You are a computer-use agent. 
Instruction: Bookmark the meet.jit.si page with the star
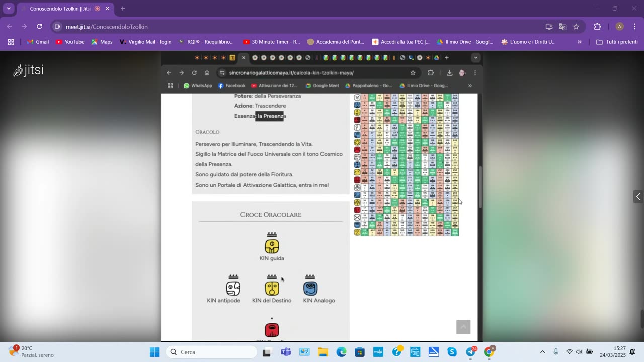click(576, 27)
